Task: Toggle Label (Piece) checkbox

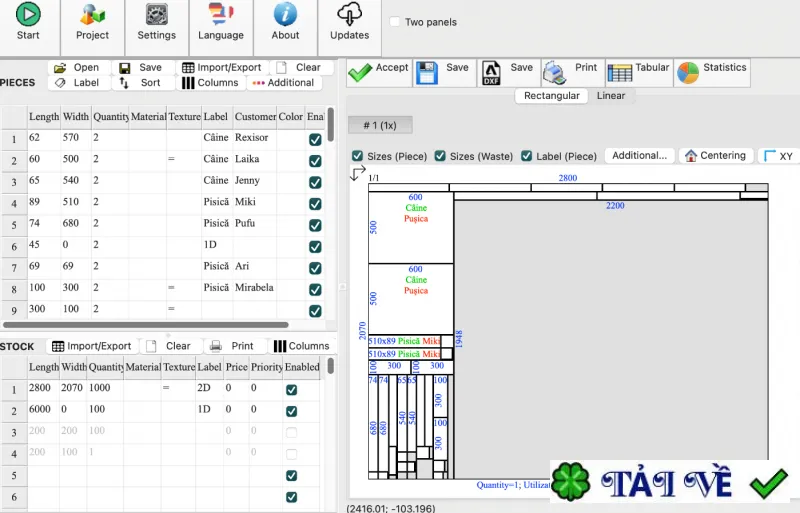Action: click(x=527, y=156)
